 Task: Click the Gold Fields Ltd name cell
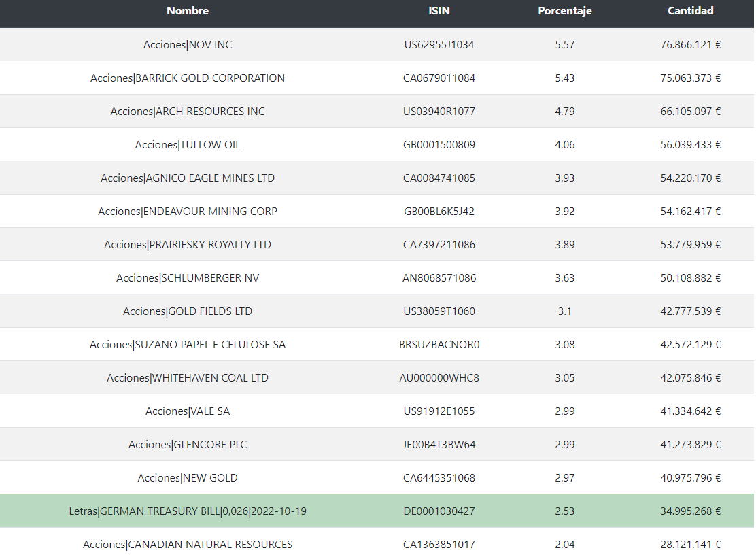(188, 311)
